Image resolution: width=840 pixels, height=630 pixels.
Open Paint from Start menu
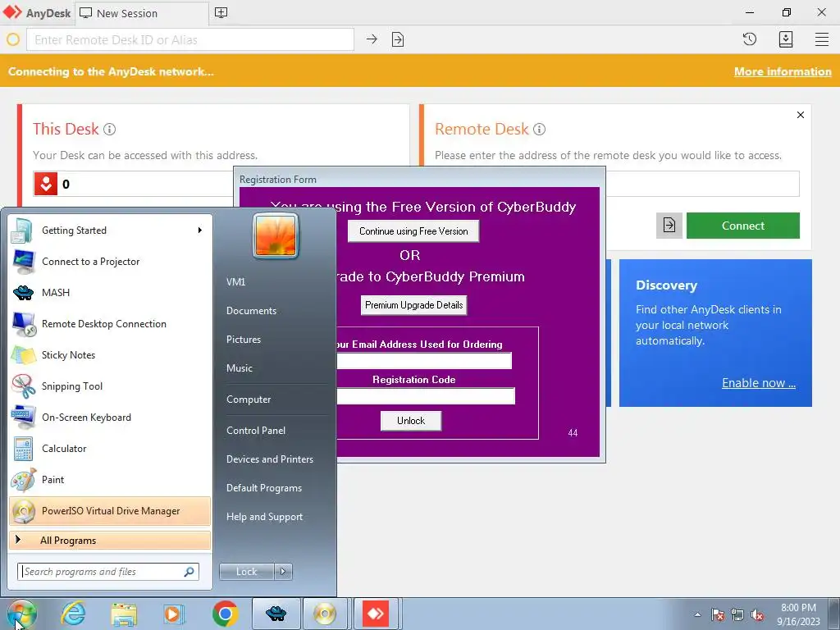(x=110, y=479)
